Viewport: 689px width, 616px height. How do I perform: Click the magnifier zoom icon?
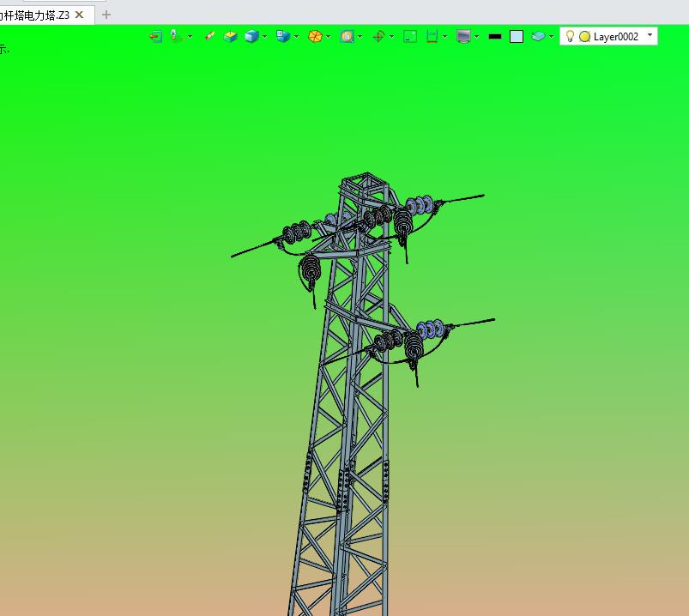pyautogui.click(x=347, y=36)
